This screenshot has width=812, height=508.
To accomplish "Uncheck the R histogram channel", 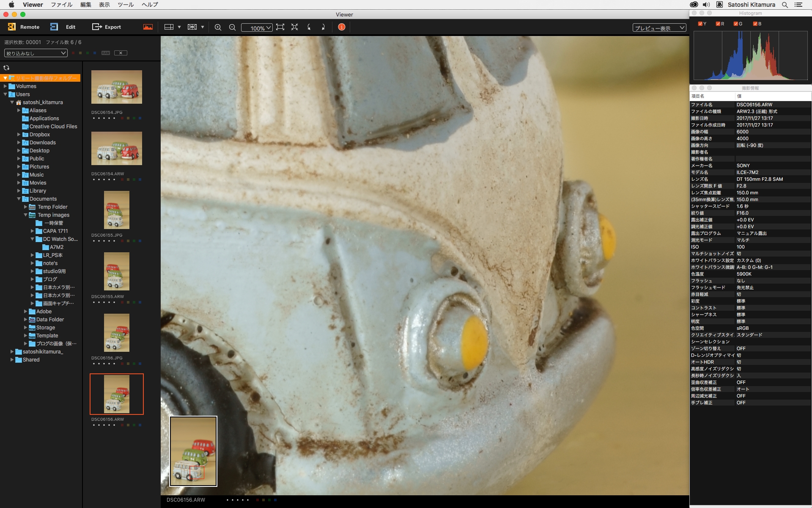I will (x=718, y=24).
